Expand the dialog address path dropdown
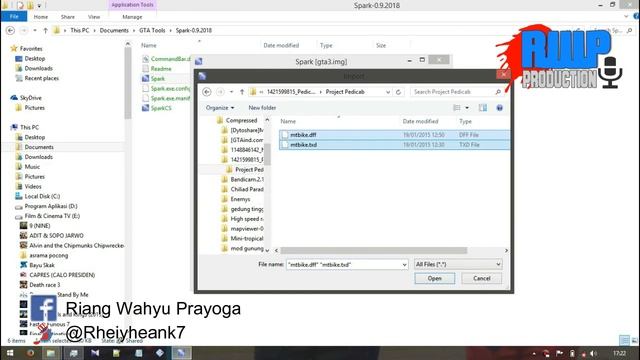640x360 pixels. click(x=388, y=92)
